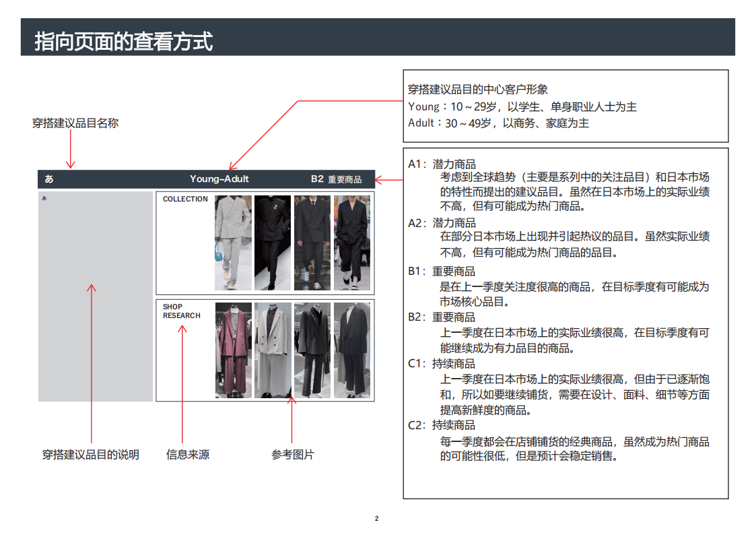The width and height of the screenshot is (756, 535).
Task: Select the 穿搭建议品目的说明 caption
Action: [91, 455]
